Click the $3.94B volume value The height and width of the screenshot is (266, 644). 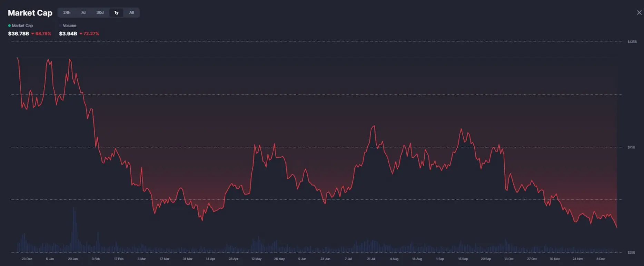68,34
